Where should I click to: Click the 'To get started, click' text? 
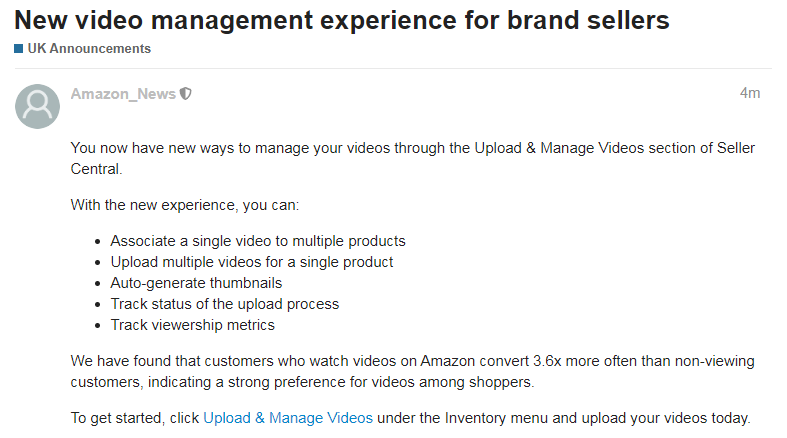point(136,418)
